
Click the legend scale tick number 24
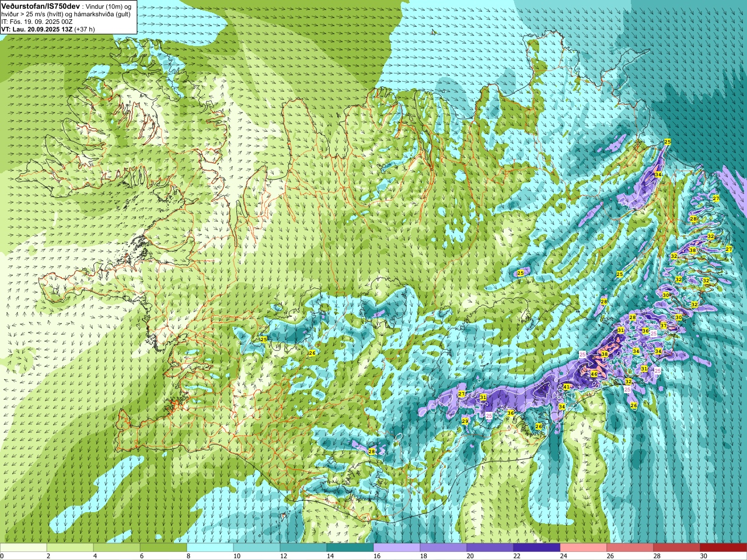click(564, 556)
